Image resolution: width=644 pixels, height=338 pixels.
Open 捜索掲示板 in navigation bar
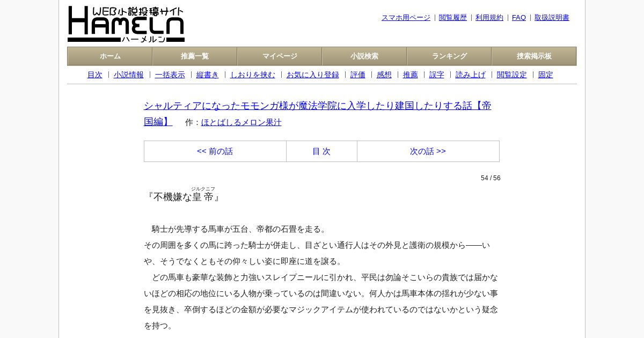pyautogui.click(x=534, y=56)
